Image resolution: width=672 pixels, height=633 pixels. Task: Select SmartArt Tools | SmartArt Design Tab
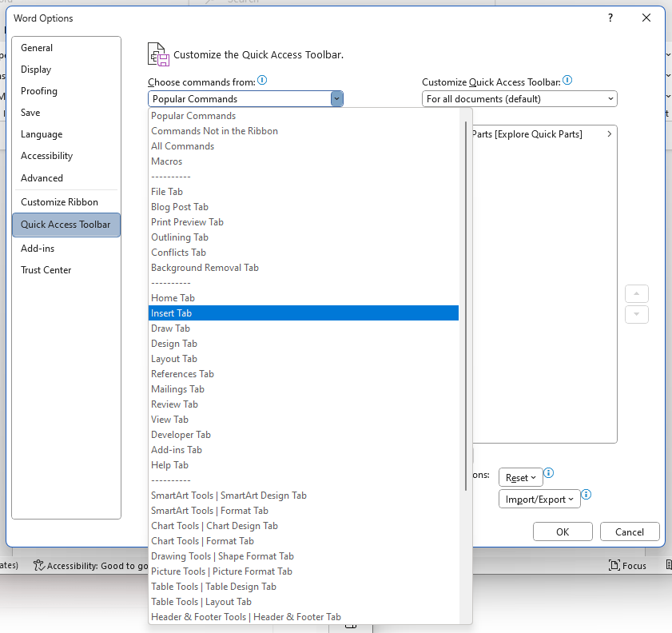click(304, 496)
